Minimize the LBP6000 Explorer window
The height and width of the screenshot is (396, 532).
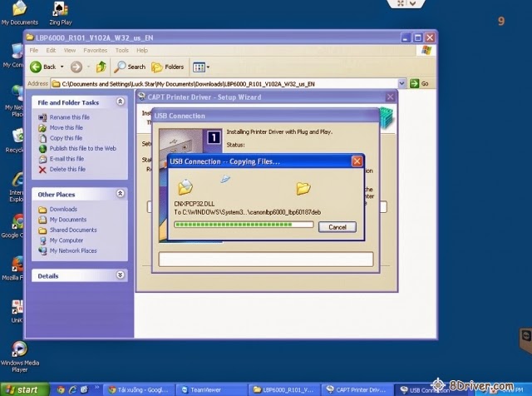click(406, 37)
